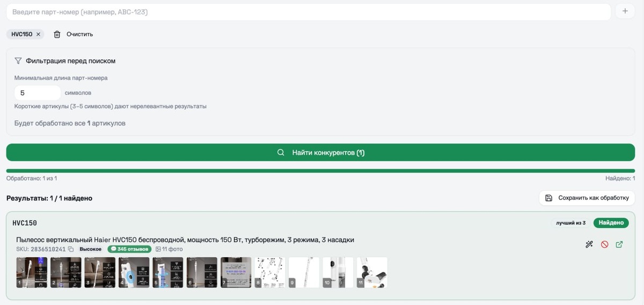Click the Обработано: 1 из 1 text
This screenshot has width=644, height=305.
point(32,178)
